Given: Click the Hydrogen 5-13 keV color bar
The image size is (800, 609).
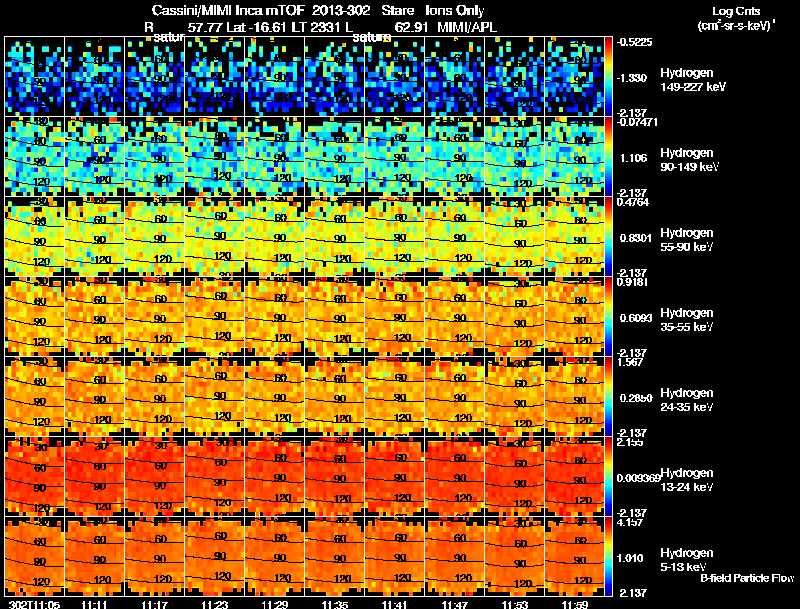Looking at the screenshot, I should [x=608, y=556].
